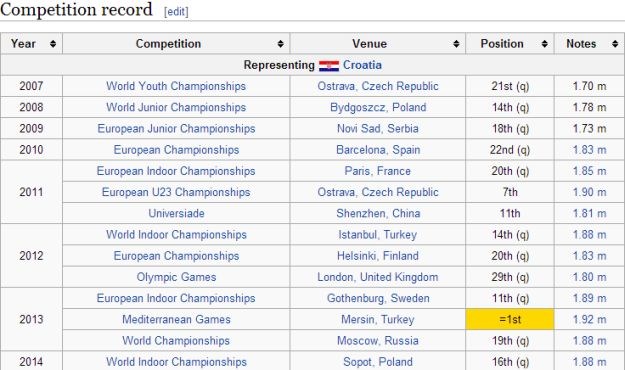The height and width of the screenshot is (370, 625).
Task: Follow the Barcelona, Spain venue link
Action: pyautogui.click(x=378, y=150)
